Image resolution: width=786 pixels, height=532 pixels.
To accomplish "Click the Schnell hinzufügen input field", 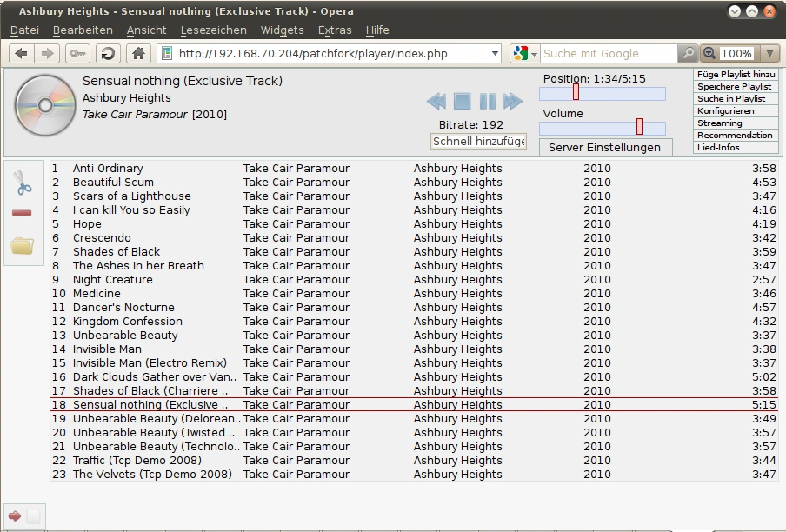I will (x=479, y=141).
